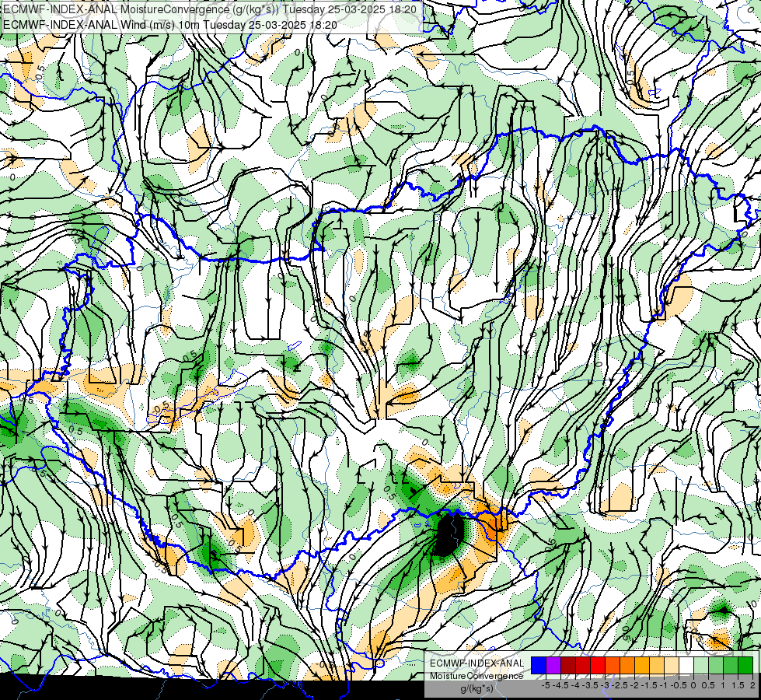Click the legend scale value 1.5
The width and height of the screenshot is (761, 700).
click(x=738, y=685)
